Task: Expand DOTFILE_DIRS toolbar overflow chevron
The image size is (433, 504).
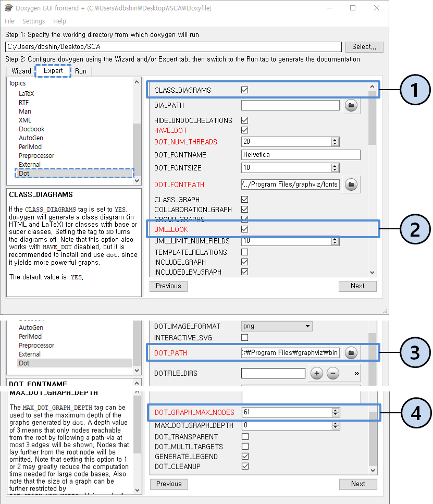Action: pyautogui.click(x=356, y=374)
